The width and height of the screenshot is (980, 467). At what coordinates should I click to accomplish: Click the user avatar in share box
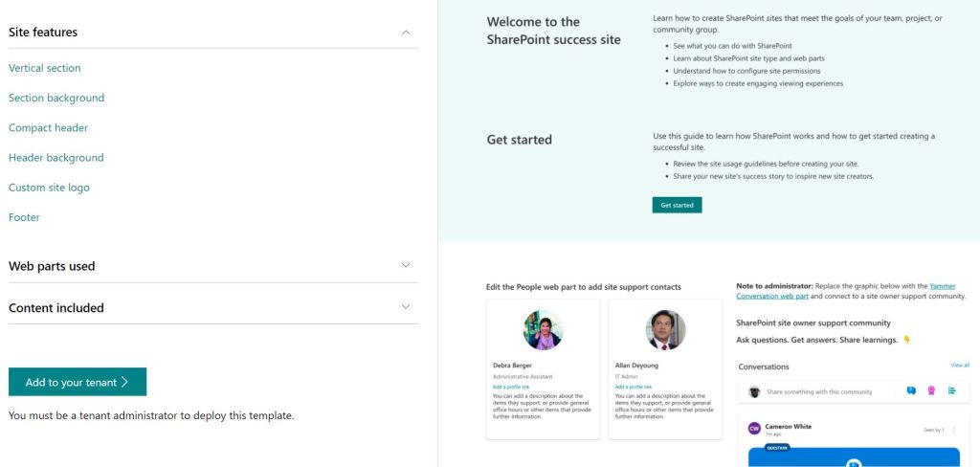(x=754, y=391)
